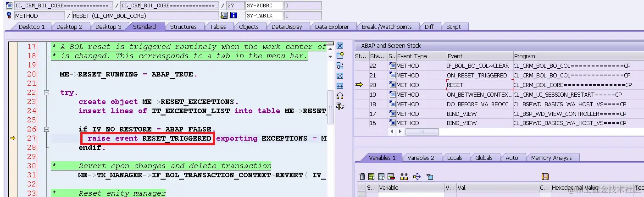Click METHOD icon in stack row 16

pos(393,123)
